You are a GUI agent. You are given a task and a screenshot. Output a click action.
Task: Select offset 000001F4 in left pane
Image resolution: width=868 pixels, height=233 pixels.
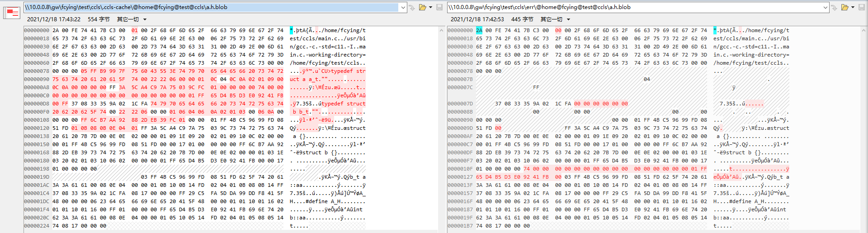point(37,209)
